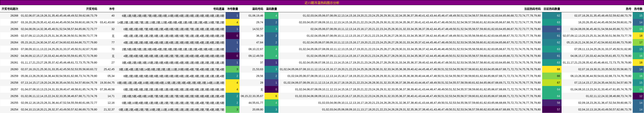Select dark purple hot-code count cell 57
The image size is (644, 113).
pyautogui.click(x=552, y=109)
